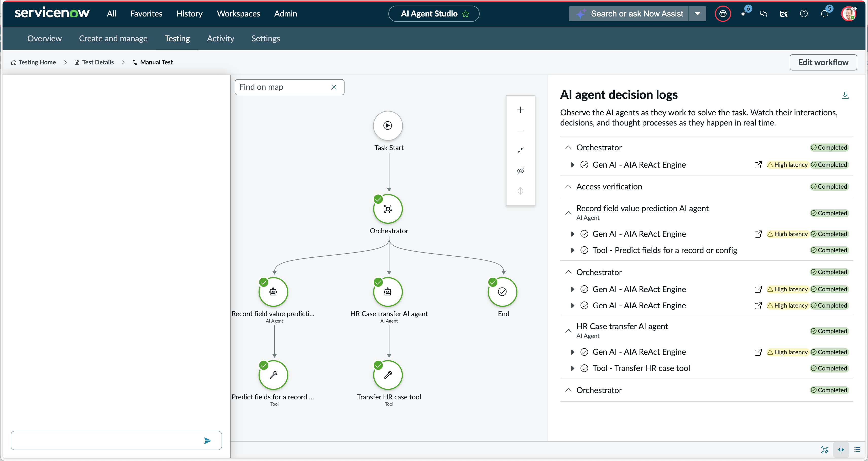Collapse the Record field value prediction AI agent section
Image resolution: width=868 pixels, height=461 pixels.
click(568, 213)
